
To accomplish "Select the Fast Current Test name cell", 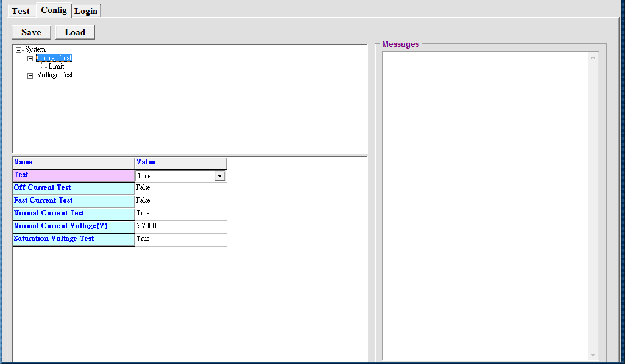I will click(x=74, y=201).
